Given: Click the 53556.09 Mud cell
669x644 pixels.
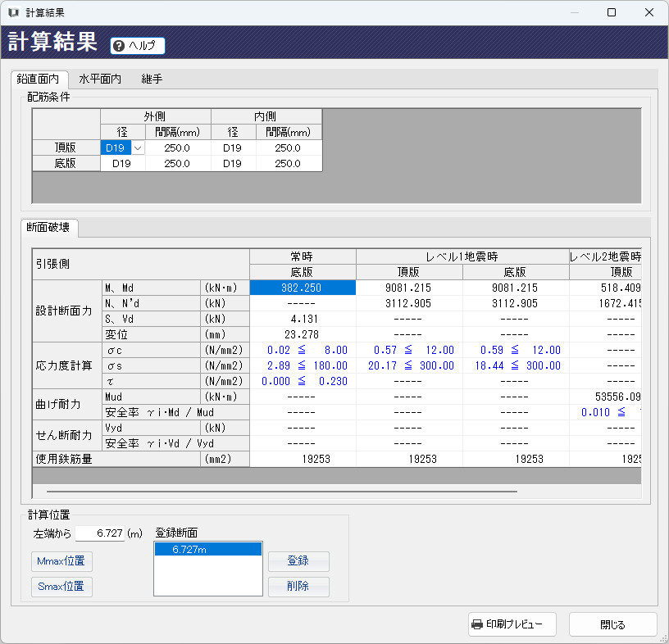Looking at the screenshot, I should 605,397.
